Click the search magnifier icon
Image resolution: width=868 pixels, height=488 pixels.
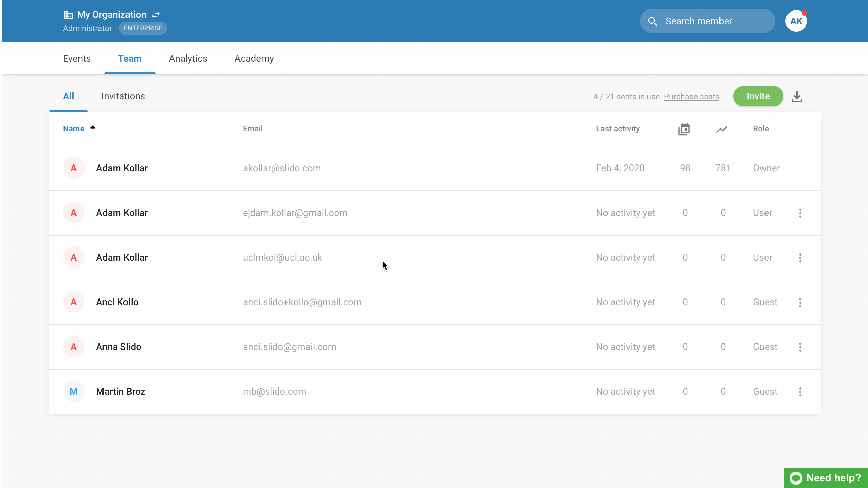click(x=653, y=21)
